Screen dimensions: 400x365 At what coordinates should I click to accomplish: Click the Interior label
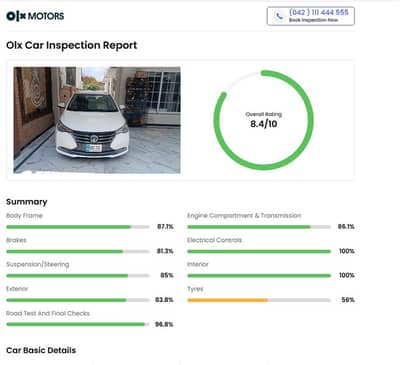(x=198, y=264)
